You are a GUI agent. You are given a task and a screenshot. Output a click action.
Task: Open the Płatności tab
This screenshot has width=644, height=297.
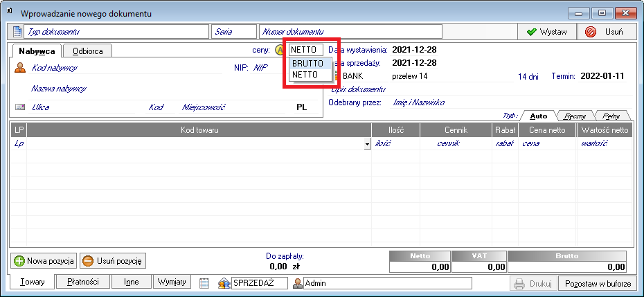(82, 282)
